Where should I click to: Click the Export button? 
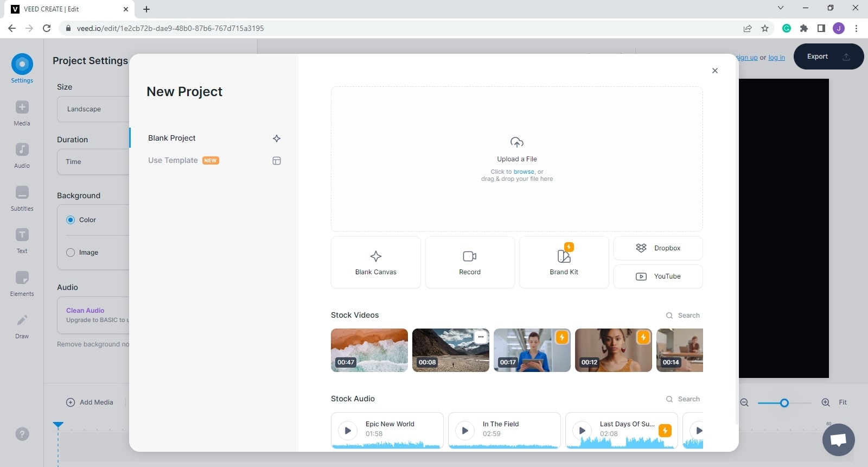[x=828, y=56]
